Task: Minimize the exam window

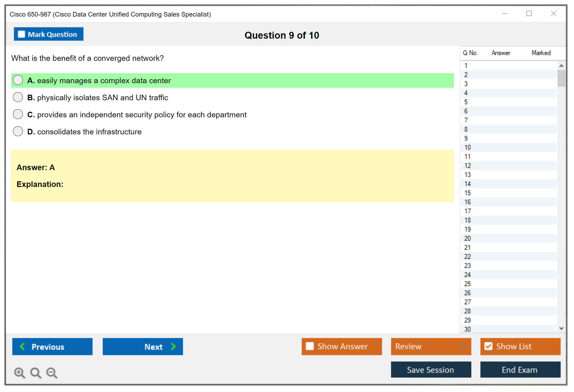Action: [x=505, y=14]
